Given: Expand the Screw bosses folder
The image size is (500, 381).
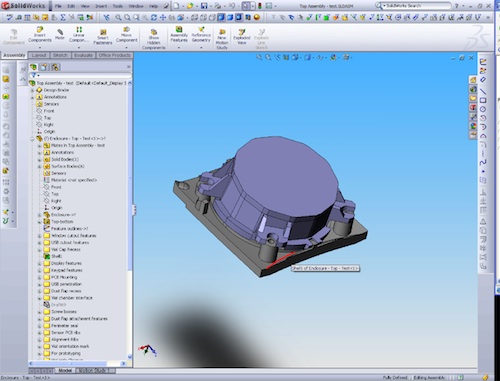Looking at the screenshot, I should (39, 312).
